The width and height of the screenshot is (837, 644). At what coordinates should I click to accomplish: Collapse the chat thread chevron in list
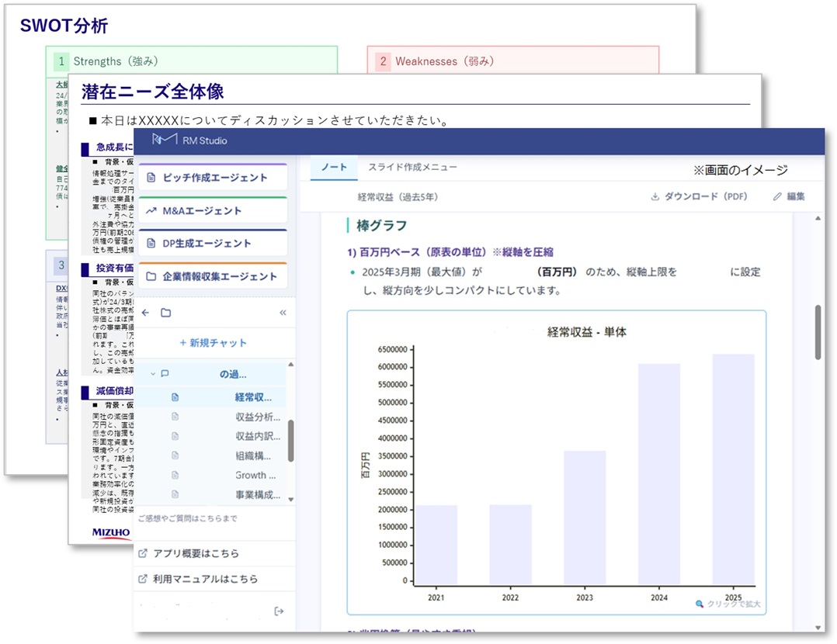click(x=152, y=374)
